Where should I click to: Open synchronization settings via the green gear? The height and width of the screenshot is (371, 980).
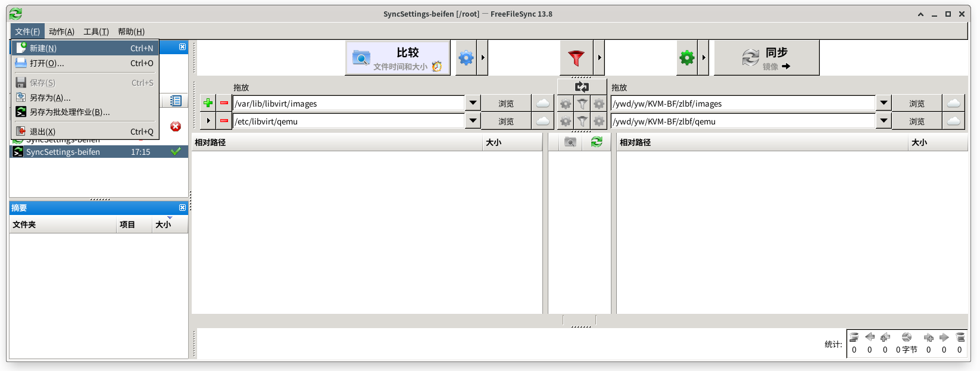[686, 58]
